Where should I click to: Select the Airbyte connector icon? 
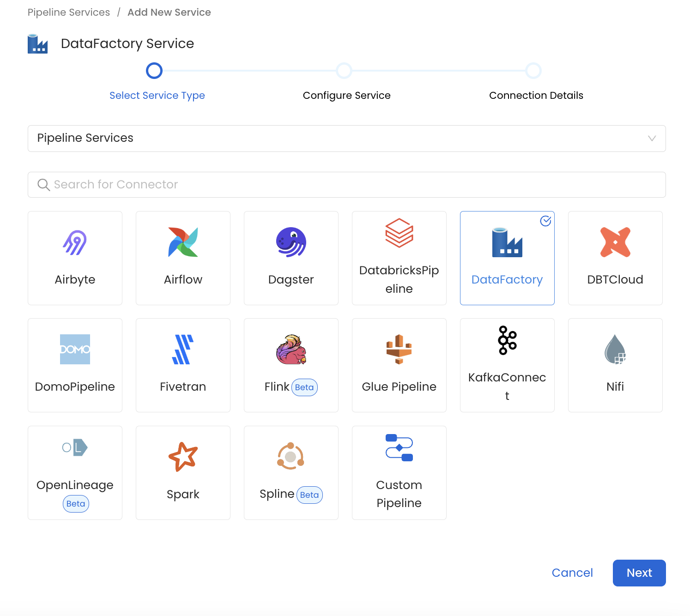75,242
